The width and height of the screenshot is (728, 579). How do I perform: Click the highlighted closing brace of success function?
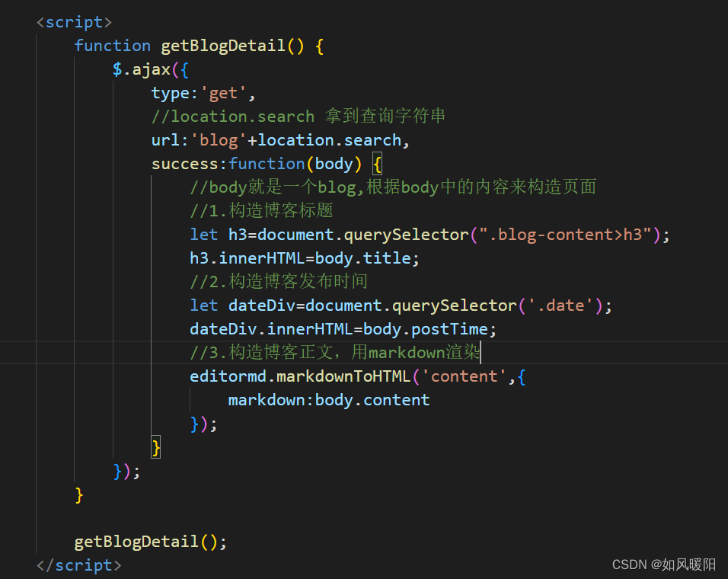click(x=156, y=448)
